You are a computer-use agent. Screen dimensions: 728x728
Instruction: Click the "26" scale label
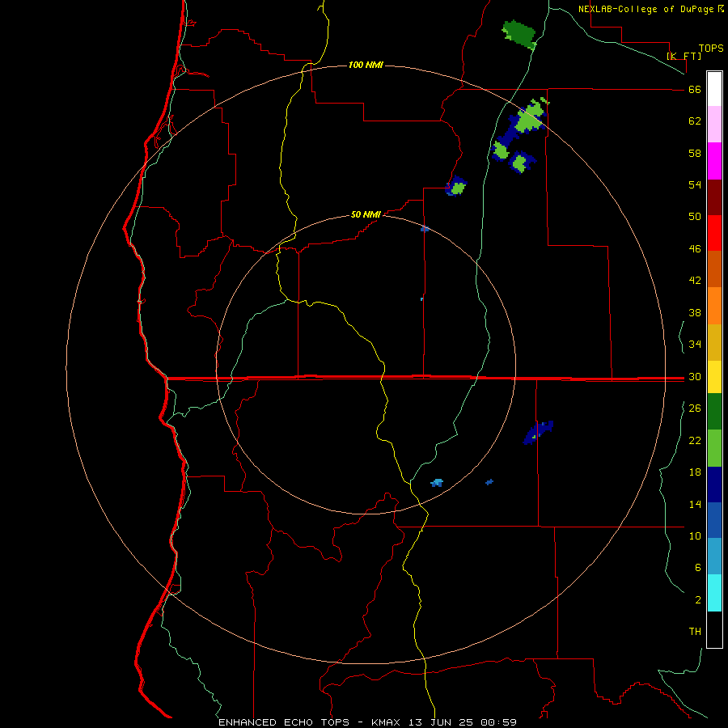pyautogui.click(x=695, y=408)
